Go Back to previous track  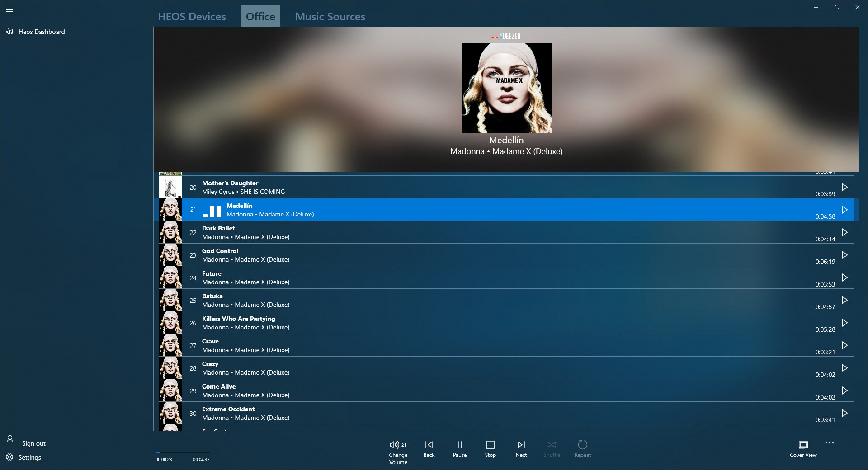(x=429, y=449)
